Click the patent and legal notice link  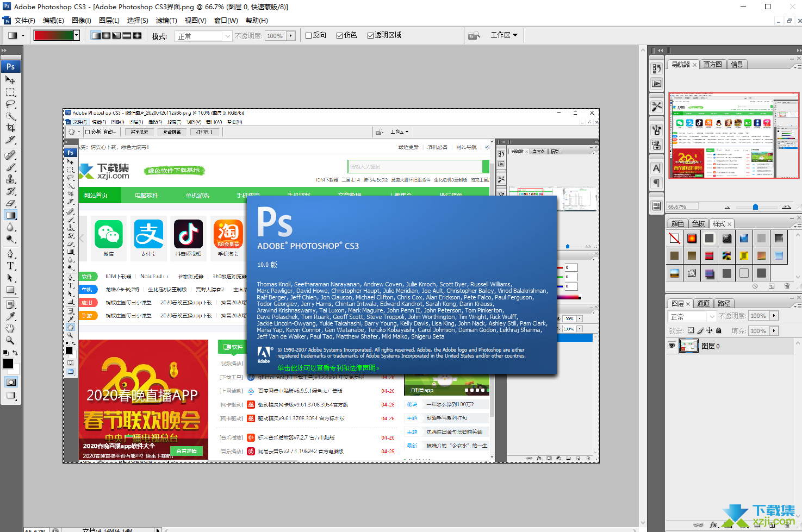tap(328, 368)
